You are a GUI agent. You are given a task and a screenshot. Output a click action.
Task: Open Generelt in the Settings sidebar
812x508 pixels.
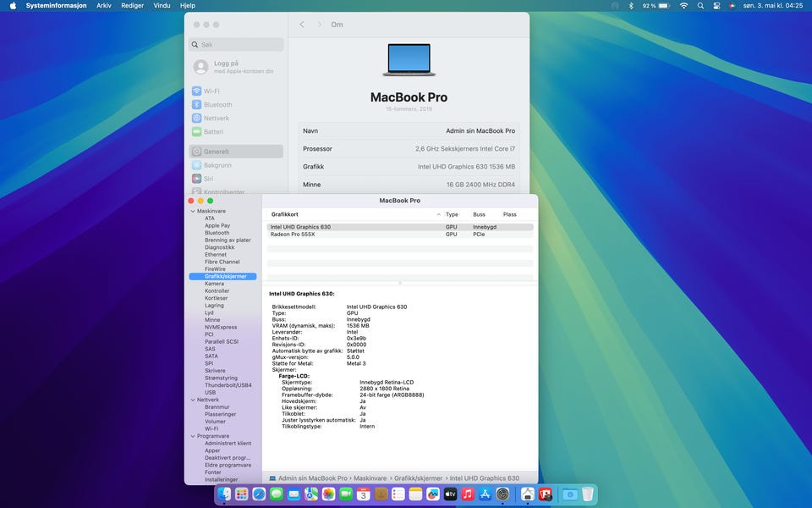point(236,152)
